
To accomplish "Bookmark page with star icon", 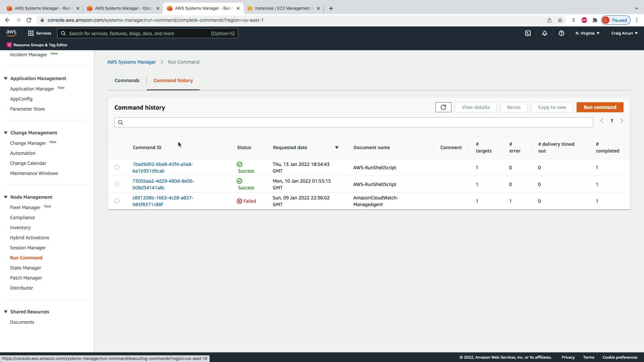I will point(560,20).
